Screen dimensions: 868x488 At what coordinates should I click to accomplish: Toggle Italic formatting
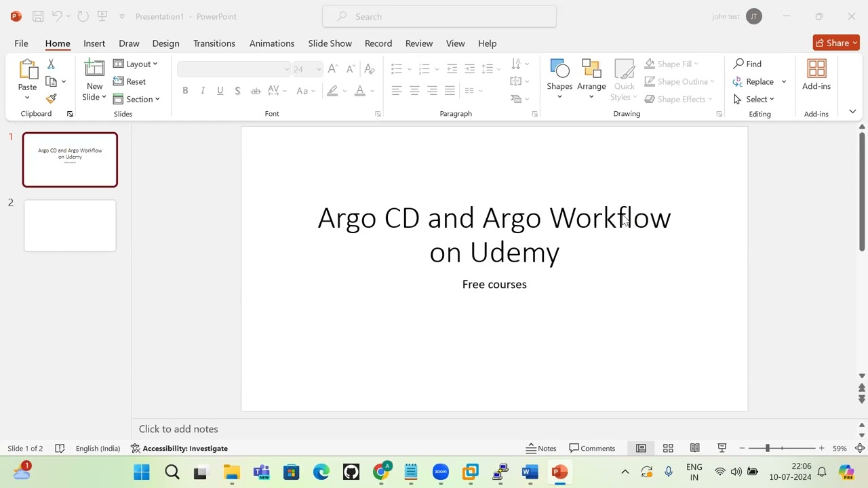pos(202,91)
